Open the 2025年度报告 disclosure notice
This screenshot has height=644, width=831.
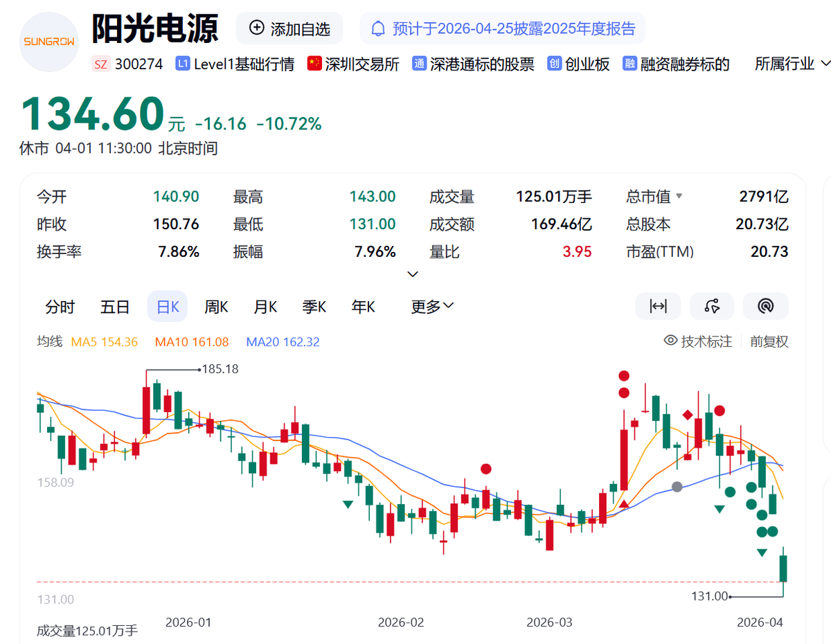[x=502, y=28]
